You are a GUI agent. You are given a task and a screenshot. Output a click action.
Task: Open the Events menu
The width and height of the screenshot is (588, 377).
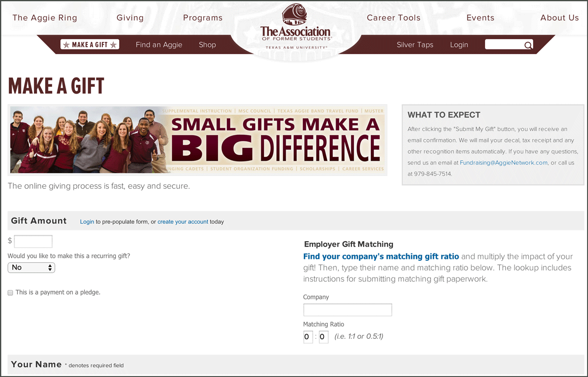click(480, 18)
